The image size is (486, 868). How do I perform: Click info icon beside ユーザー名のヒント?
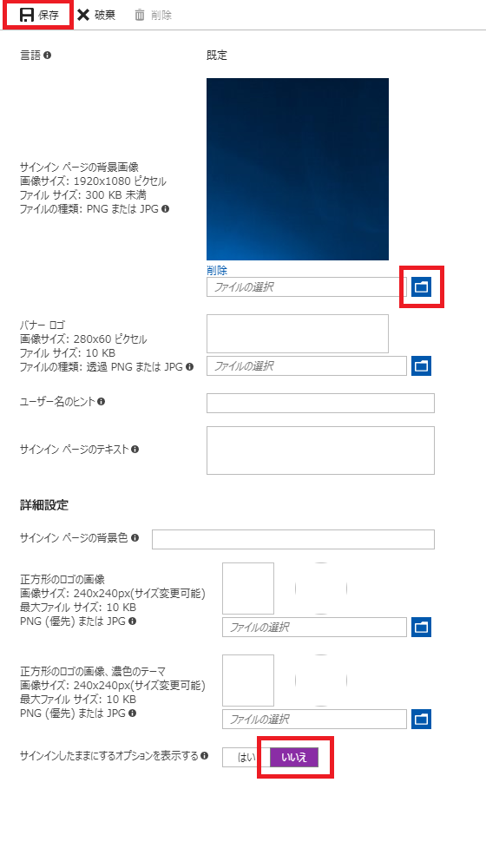pyautogui.click(x=102, y=401)
